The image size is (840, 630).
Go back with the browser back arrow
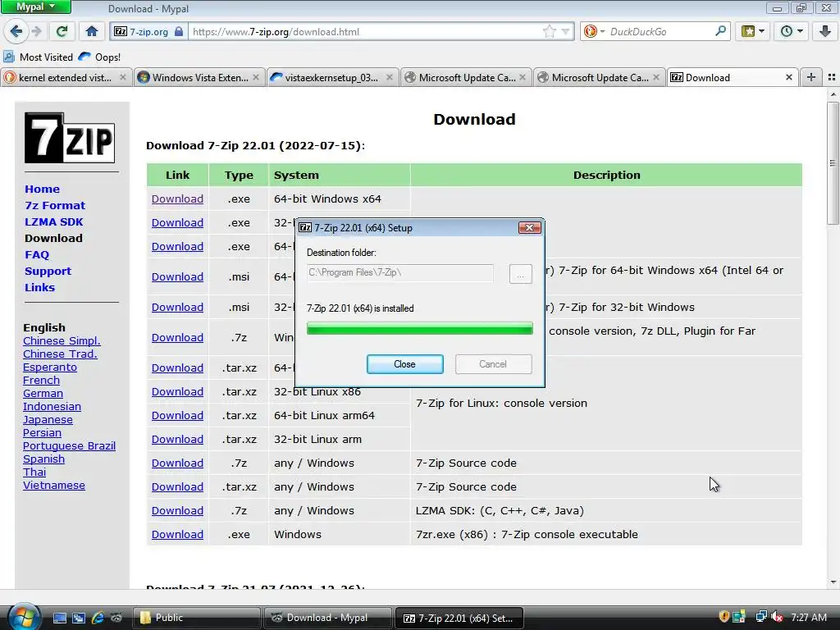point(16,32)
